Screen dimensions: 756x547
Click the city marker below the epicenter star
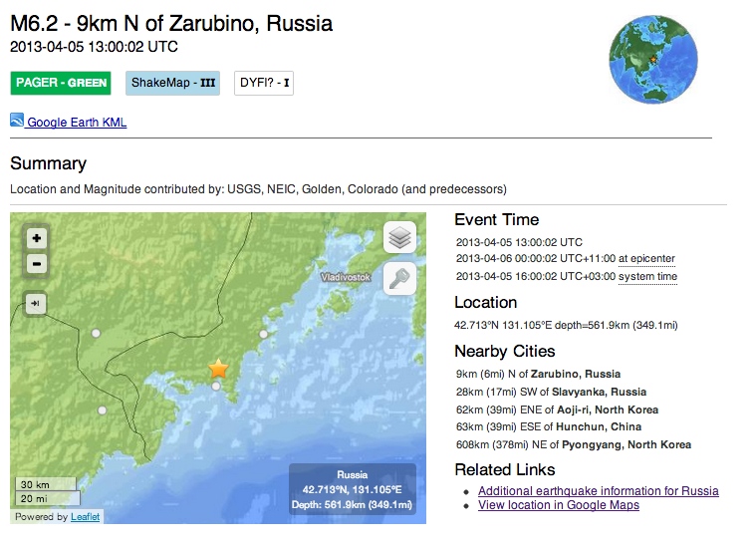(x=216, y=386)
